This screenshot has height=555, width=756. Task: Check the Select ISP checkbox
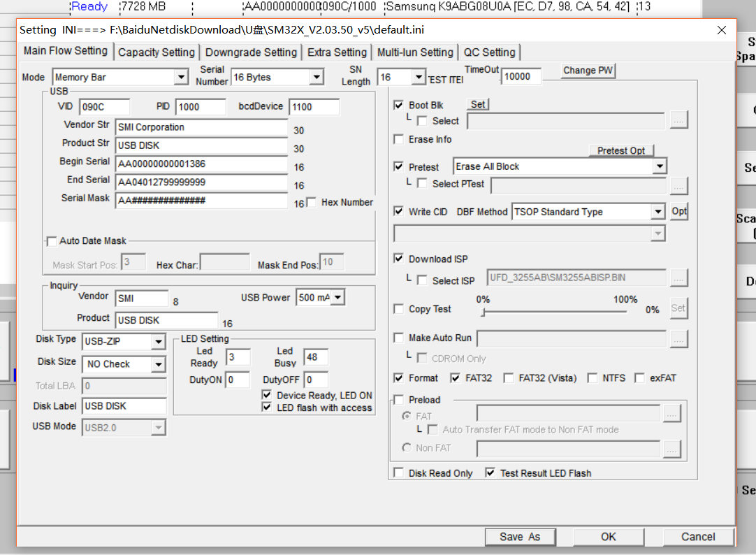click(422, 280)
